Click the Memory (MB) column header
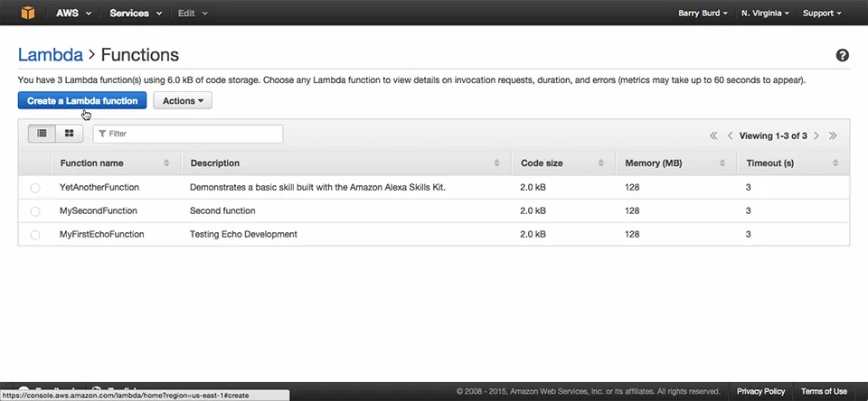 click(x=675, y=163)
